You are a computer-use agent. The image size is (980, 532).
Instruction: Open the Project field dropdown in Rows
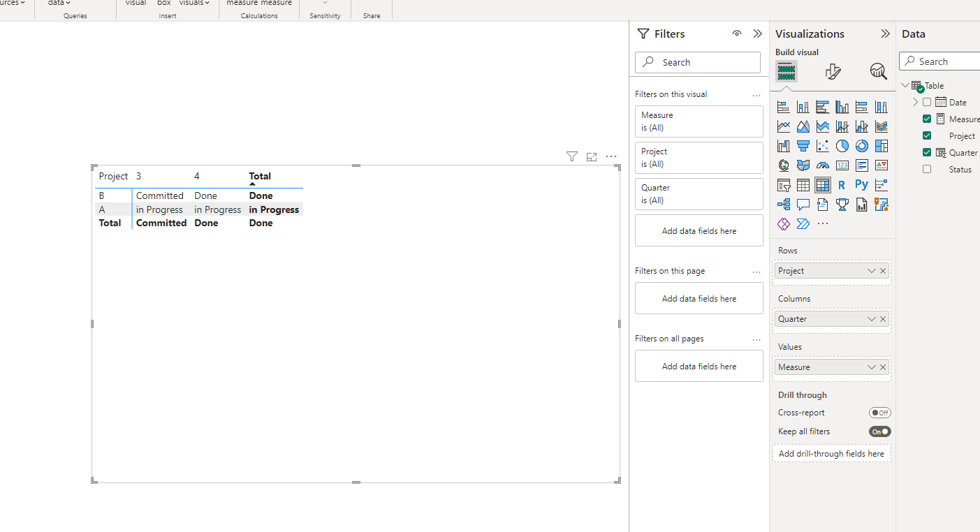click(x=872, y=271)
